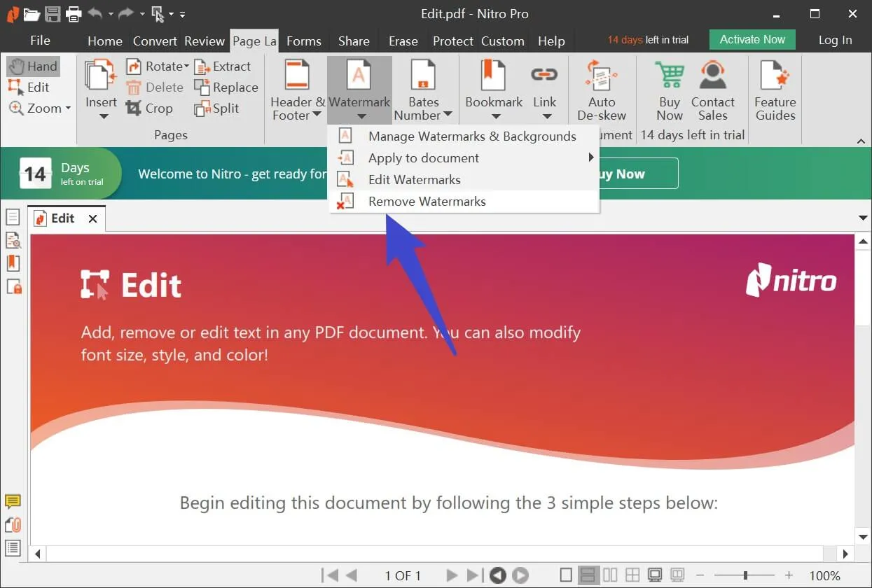Image resolution: width=872 pixels, height=588 pixels.
Task: Choose Remove Watermarks option
Action: tap(464, 202)
